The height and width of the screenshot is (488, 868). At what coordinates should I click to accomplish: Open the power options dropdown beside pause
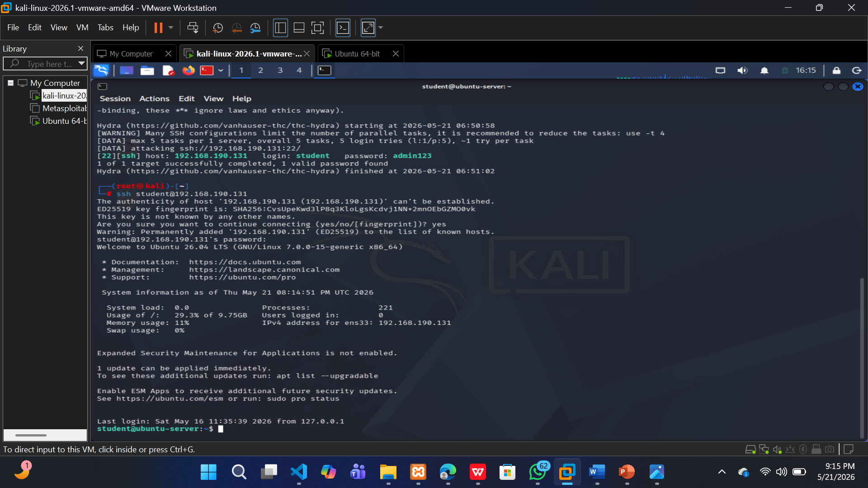click(171, 28)
